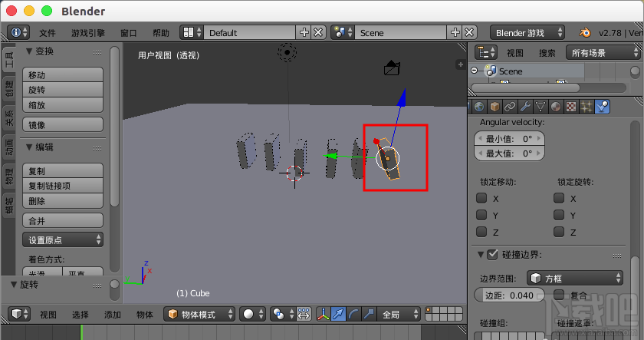Screen dimensions: 644x340
Task: Open the info editor type selector
Action: click(x=19, y=32)
